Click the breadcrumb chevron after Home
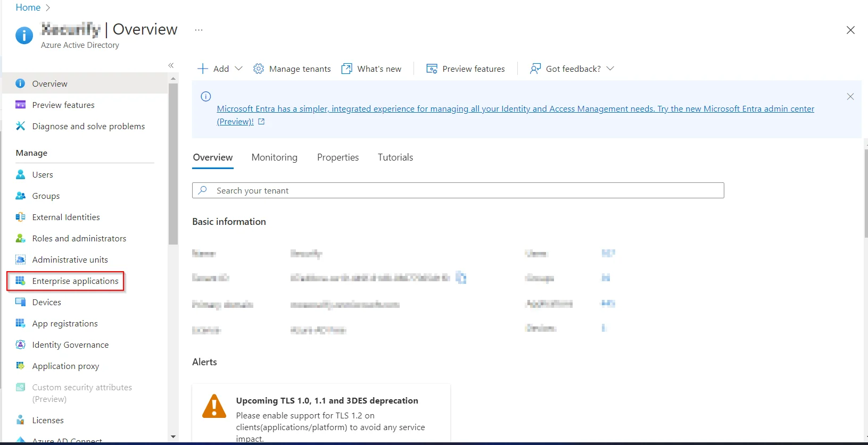This screenshot has height=445, width=868. 48,7
